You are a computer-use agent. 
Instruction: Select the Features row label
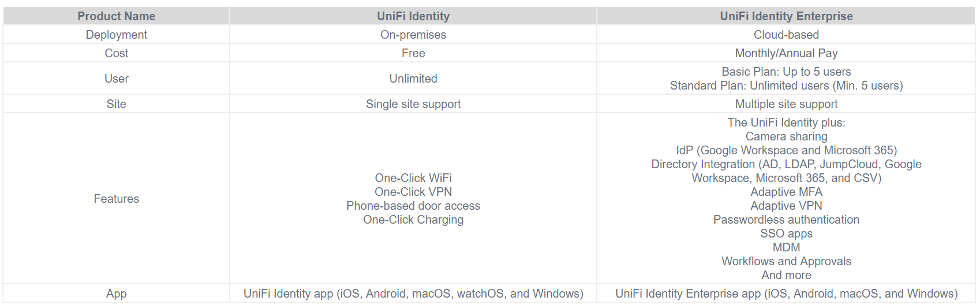116,199
